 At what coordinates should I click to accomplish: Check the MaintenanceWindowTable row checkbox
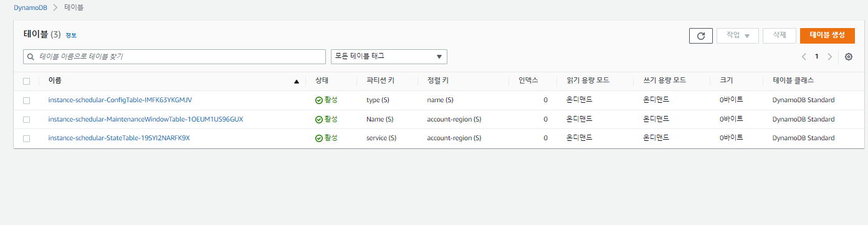coord(26,119)
